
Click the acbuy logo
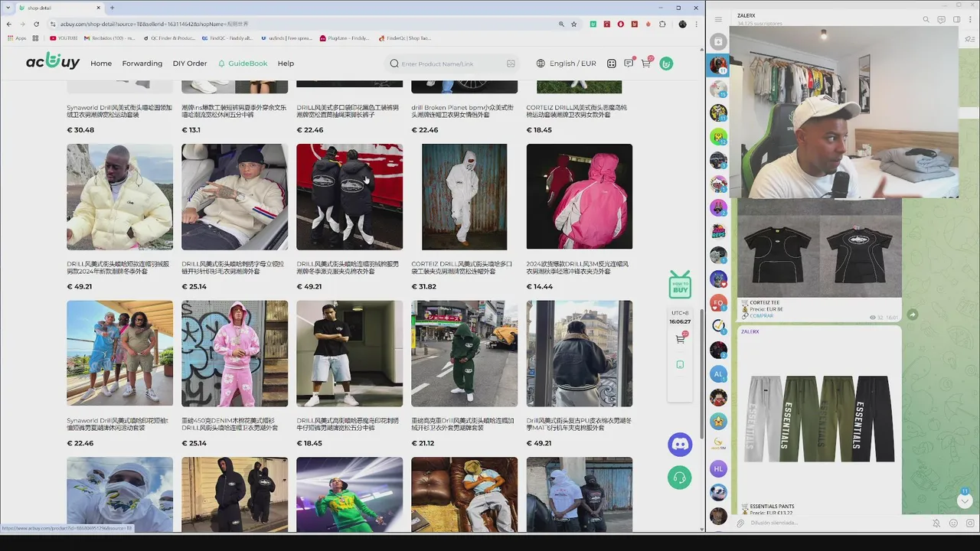coord(53,62)
